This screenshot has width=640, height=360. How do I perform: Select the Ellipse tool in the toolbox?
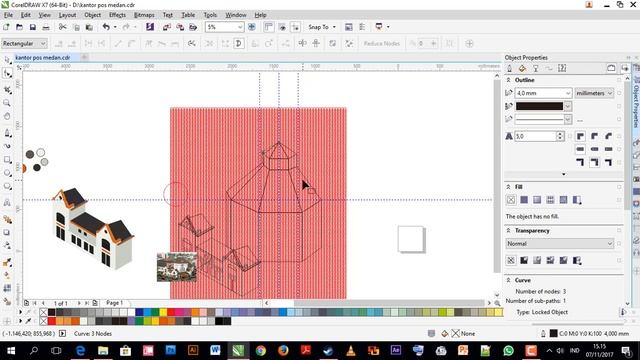(x=7, y=173)
